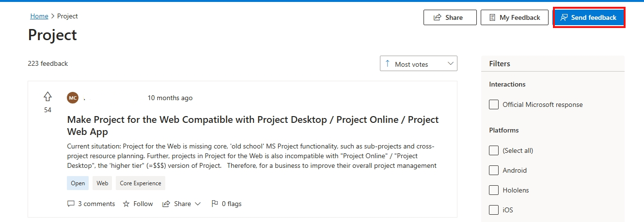Click the Core Experience tag
This screenshot has height=222, width=644.
coord(141,183)
